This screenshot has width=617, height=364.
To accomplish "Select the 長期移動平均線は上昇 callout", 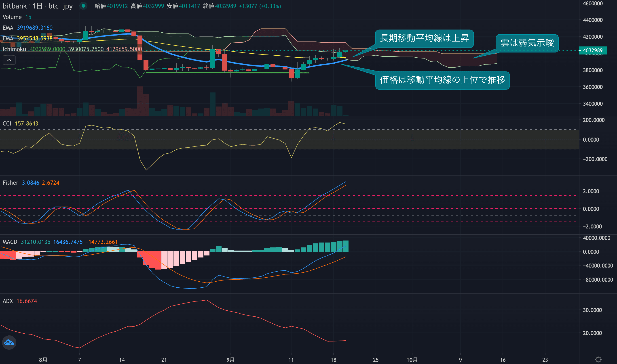I will [424, 38].
